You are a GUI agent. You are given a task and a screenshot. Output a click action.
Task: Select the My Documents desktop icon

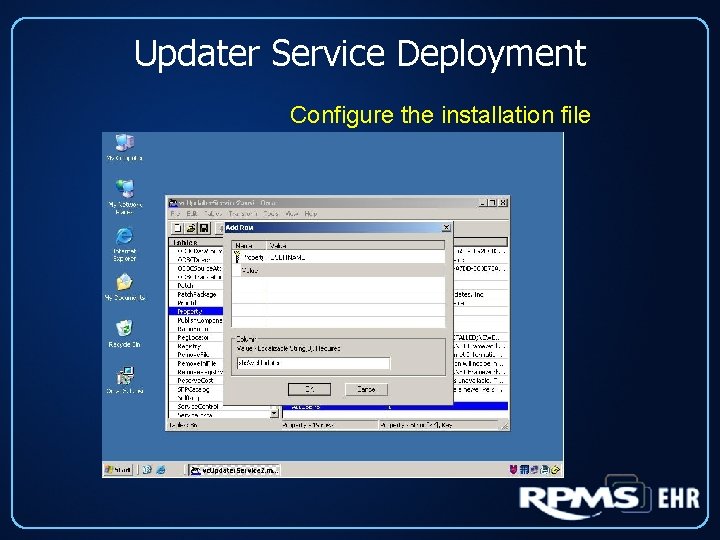[x=124, y=287]
